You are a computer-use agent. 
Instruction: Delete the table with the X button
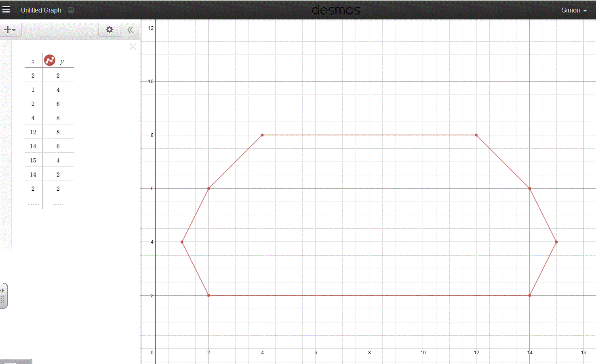pyautogui.click(x=133, y=46)
